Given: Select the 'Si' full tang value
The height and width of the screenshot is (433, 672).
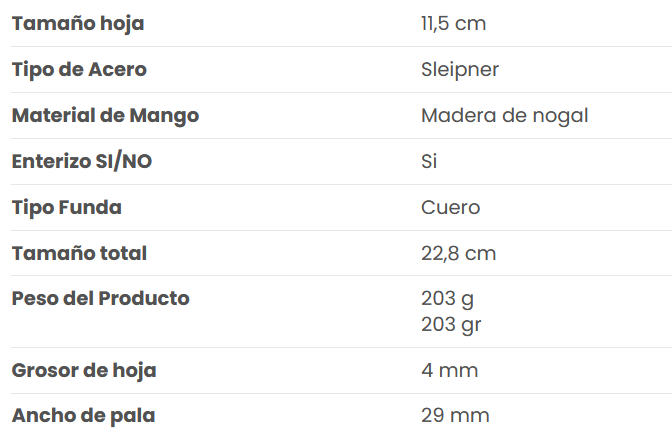Looking at the screenshot, I should [429, 162].
